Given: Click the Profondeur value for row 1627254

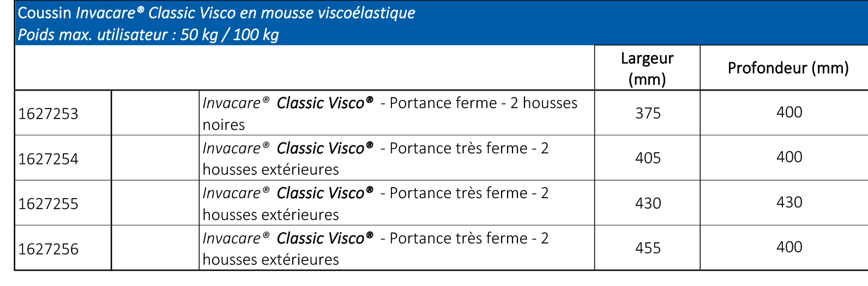Looking at the screenshot, I should tap(789, 157).
